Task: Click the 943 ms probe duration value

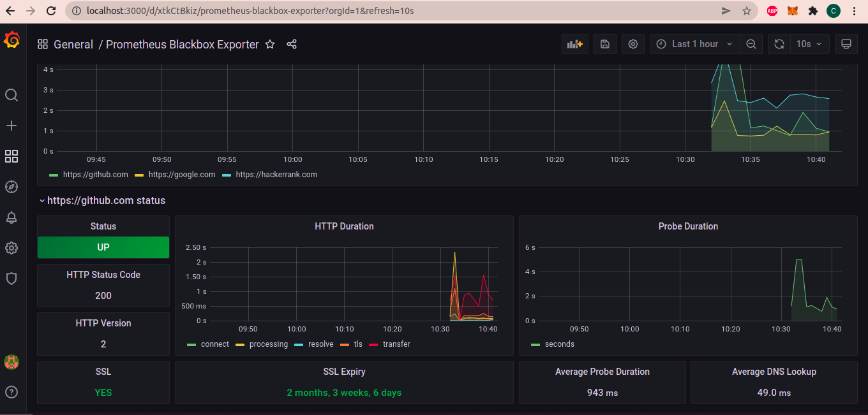Action: click(x=602, y=393)
